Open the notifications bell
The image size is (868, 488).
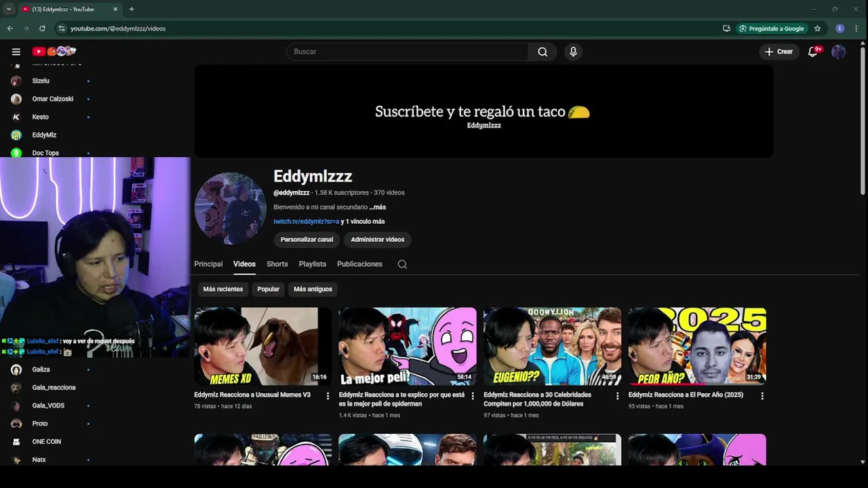(x=813, y=52)
